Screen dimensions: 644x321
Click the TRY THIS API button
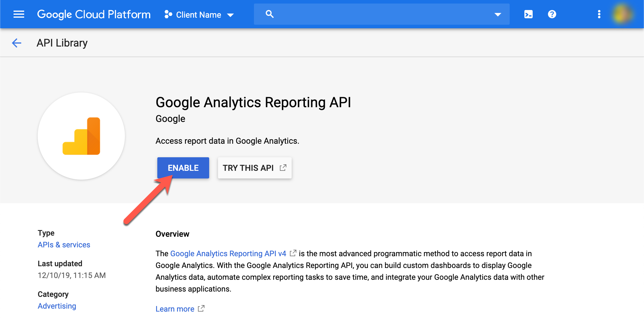click(255, 168)
